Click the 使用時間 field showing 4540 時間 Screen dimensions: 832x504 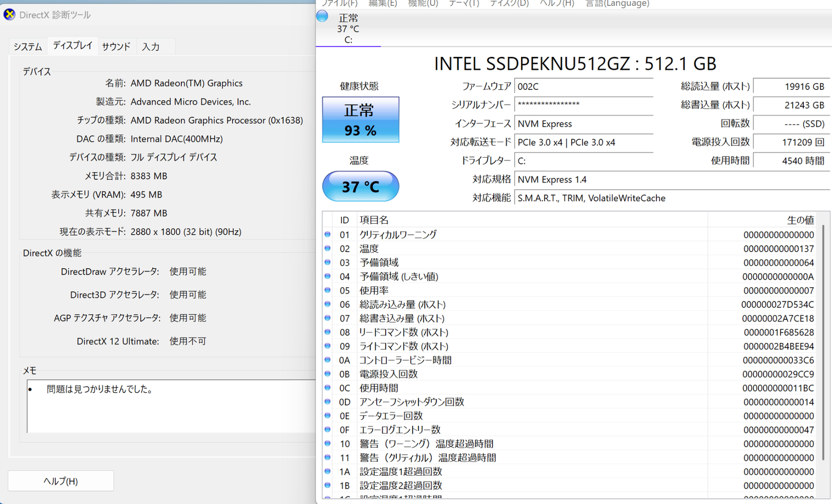click(x=792, y=161)
